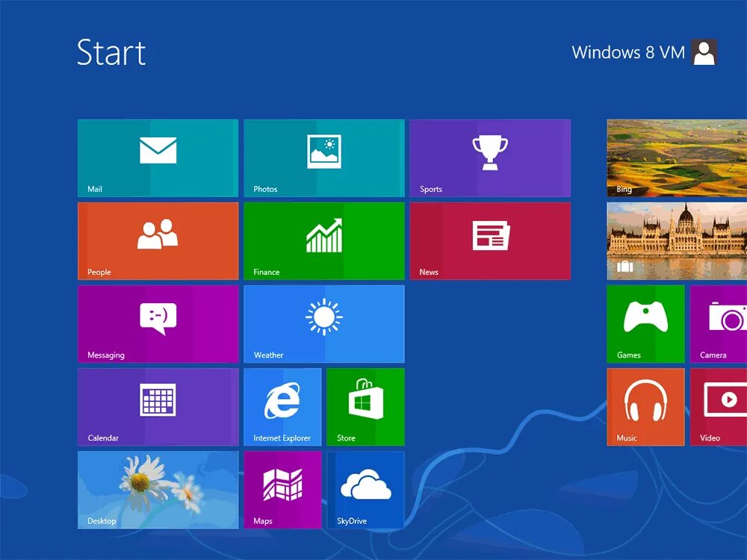Open the Desktop daisy tile

coord(158,490)
